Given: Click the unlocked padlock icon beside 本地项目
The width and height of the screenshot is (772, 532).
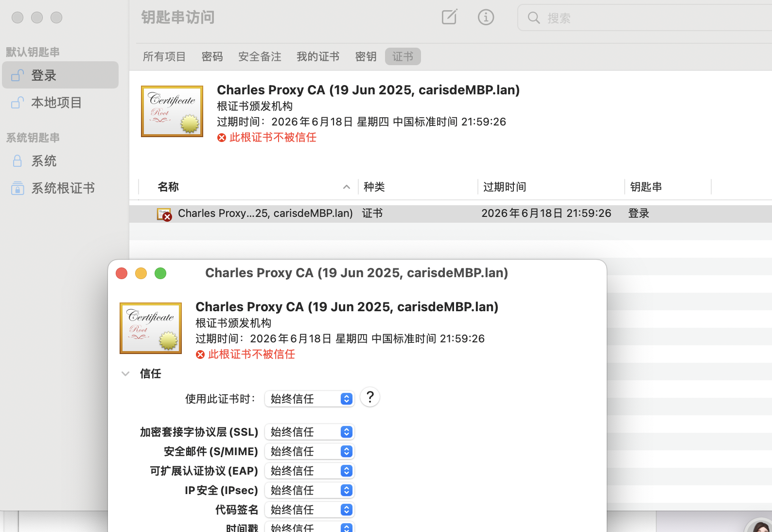Looking at the screenshot, I should coord(18,102).
